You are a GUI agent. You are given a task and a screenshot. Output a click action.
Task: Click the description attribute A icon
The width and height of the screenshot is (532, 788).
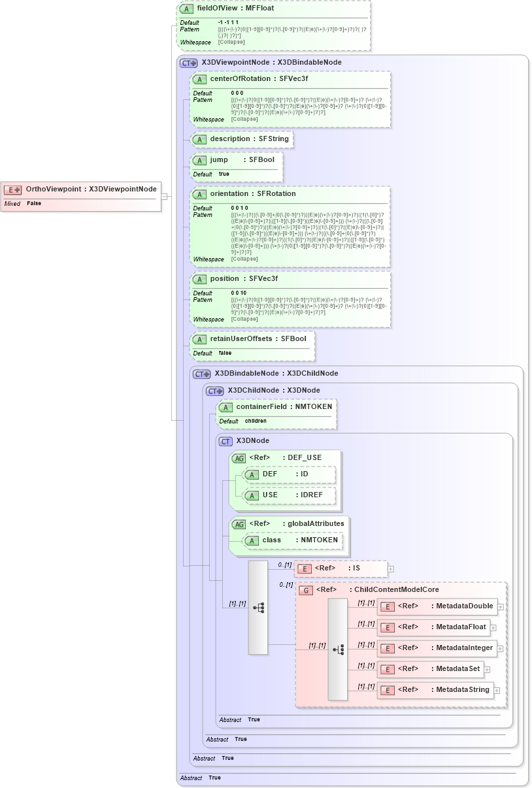(200, 139)
